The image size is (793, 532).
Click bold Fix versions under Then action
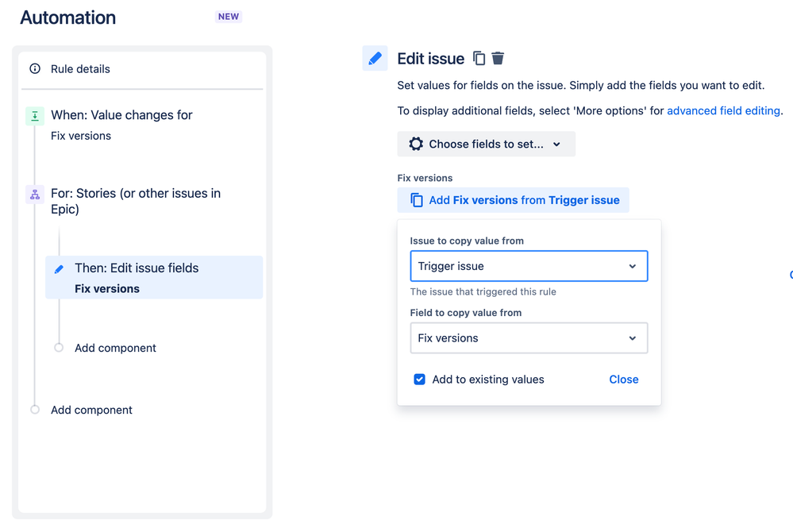coord(107,289)
